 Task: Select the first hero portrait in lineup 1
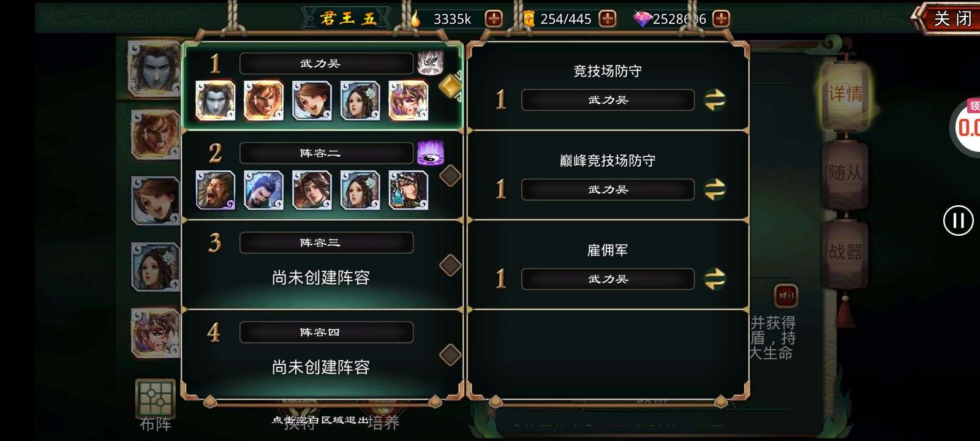point(215,100)
